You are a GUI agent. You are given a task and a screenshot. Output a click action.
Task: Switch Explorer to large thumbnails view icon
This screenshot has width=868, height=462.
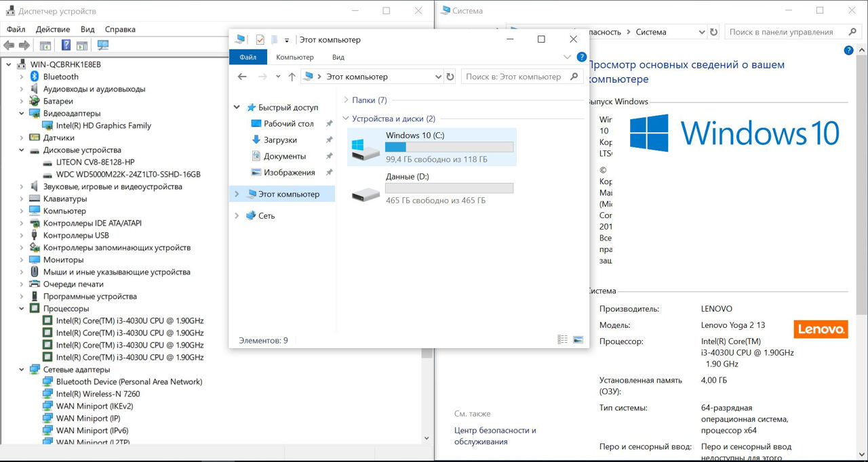click(578, 339)
